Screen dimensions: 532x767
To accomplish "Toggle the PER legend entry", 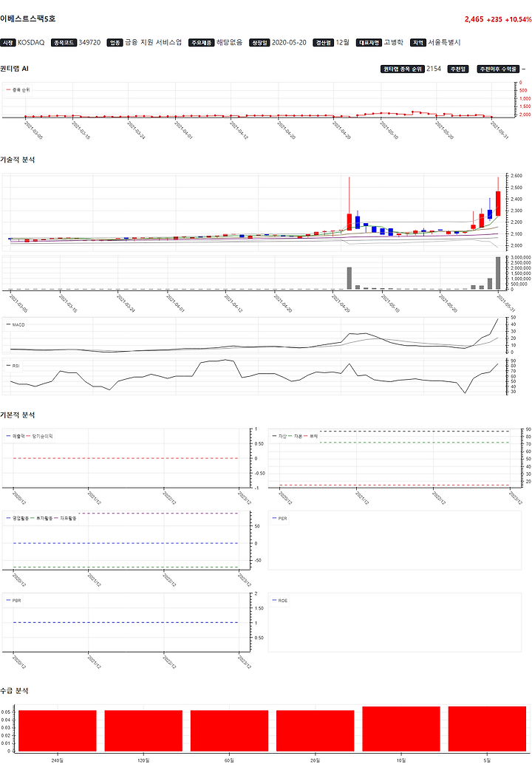I will click(280, 519).
